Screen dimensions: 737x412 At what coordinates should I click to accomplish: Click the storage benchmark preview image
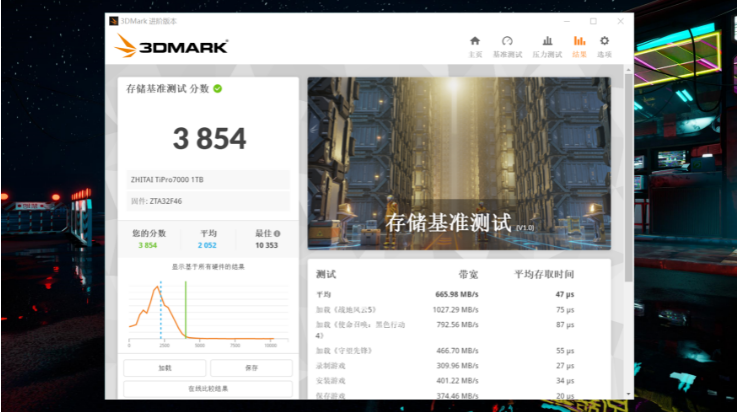coord(459,163)
